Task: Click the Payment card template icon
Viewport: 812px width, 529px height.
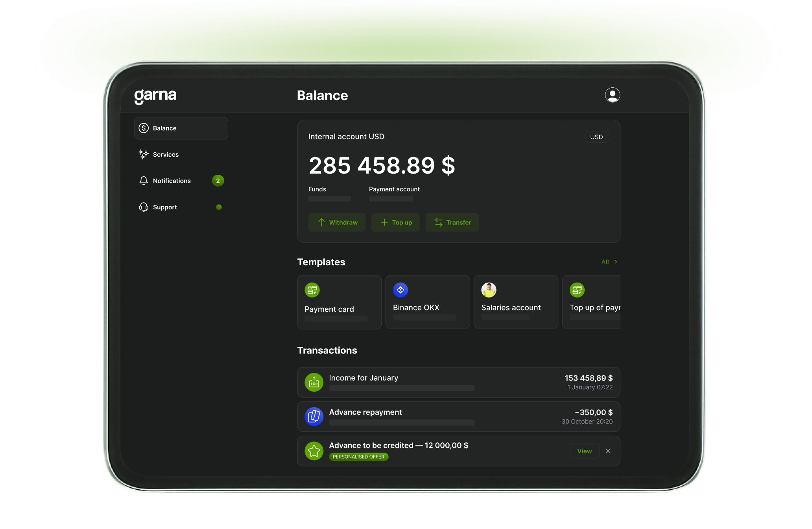Action: point(312,290)
